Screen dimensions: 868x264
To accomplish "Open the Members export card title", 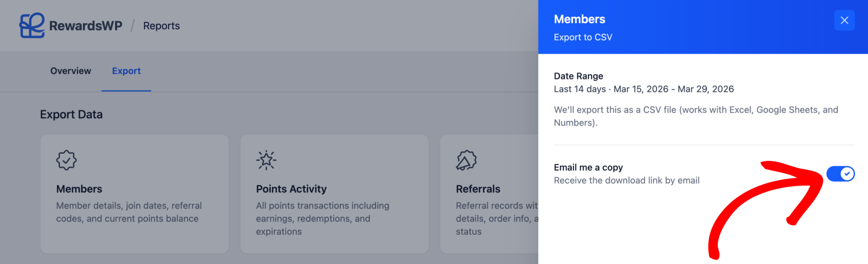I will click(x=79, y=189).
